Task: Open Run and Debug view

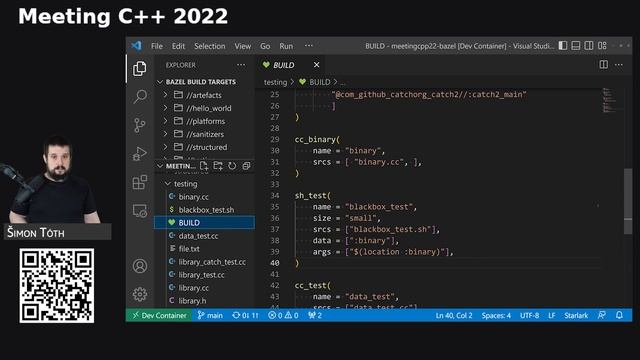Action: coord(140,153)
